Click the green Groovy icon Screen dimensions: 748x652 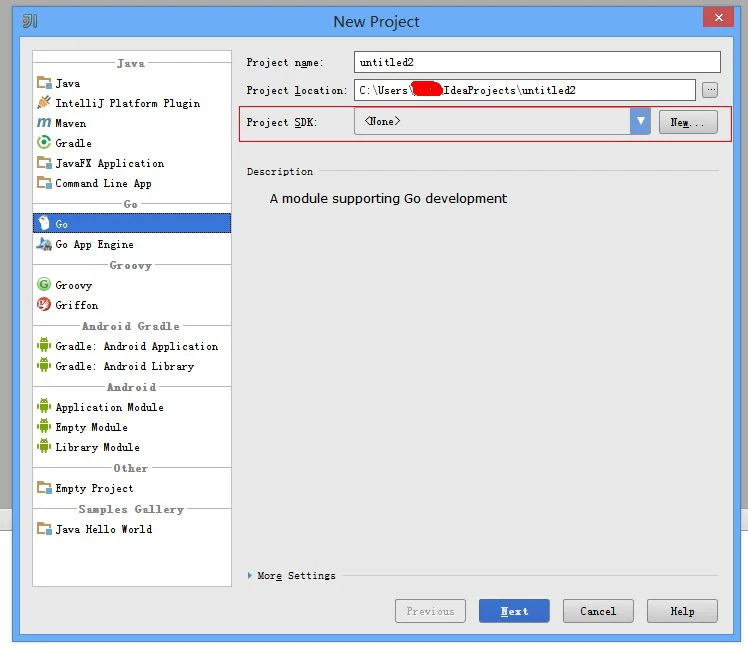click(x=44, y=284)
